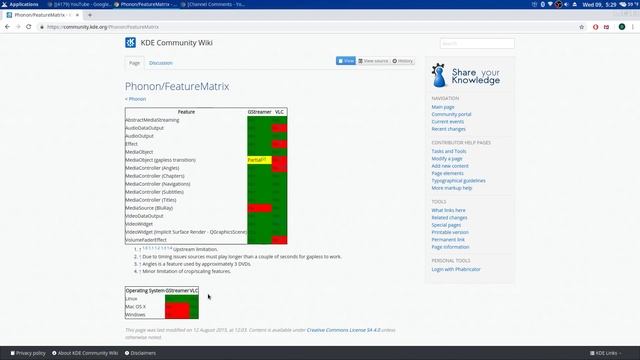Image resolution: width=640 pixels, height=360 pixels.
Task: Open the Main page link
Action: point(443,107)
